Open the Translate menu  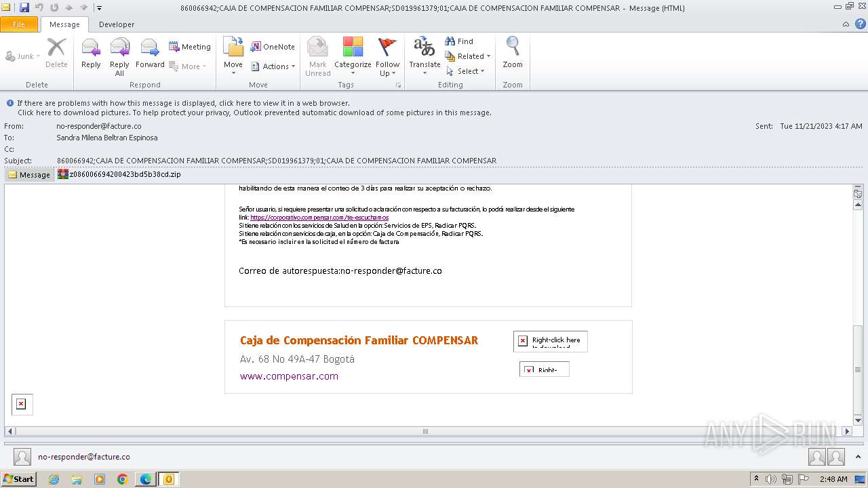coord(425,57)
